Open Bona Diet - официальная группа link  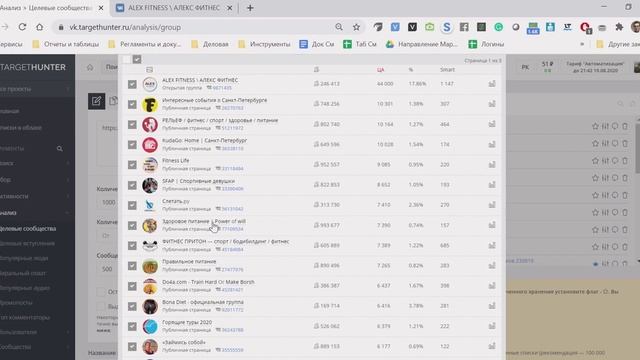[x=203, y=302]
